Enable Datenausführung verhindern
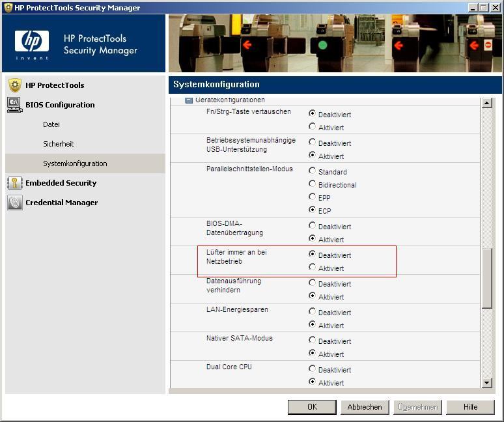The width and height of the screenshot is (504, 422). tap(312, 296)
